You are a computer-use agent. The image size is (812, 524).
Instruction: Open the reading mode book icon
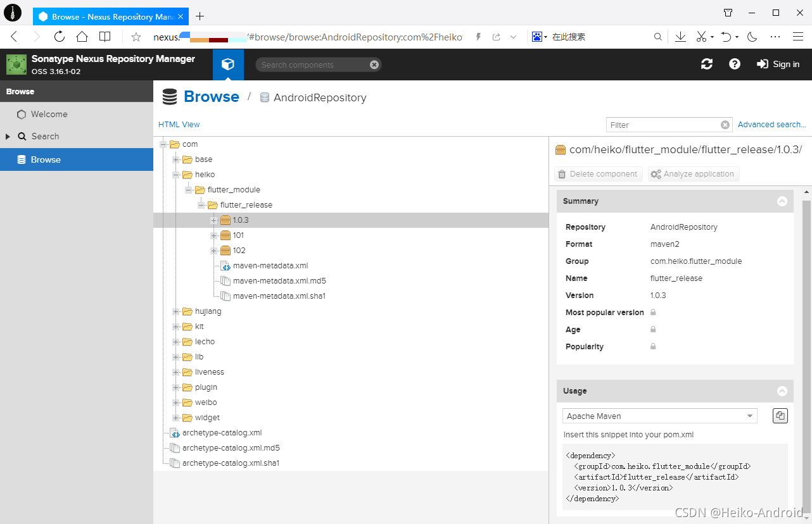pyautogui.click(x=105, y=37)
